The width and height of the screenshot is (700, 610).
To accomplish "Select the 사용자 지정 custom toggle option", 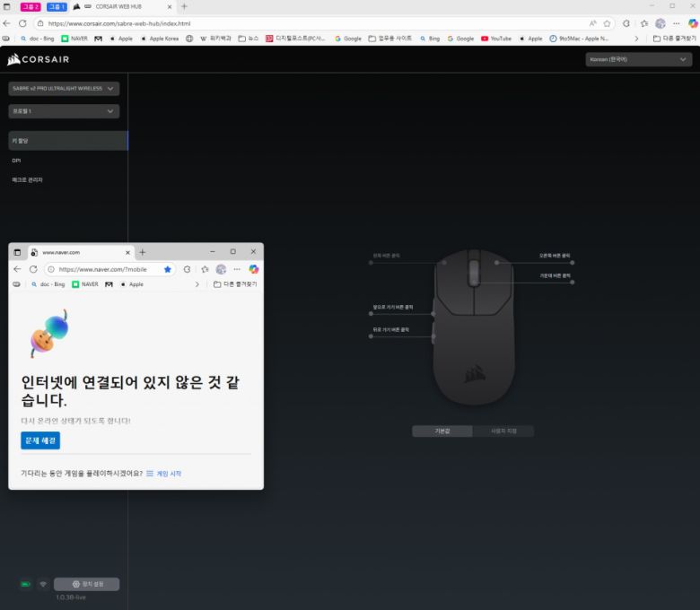I will pyautogui.click(x=503, y=431).
